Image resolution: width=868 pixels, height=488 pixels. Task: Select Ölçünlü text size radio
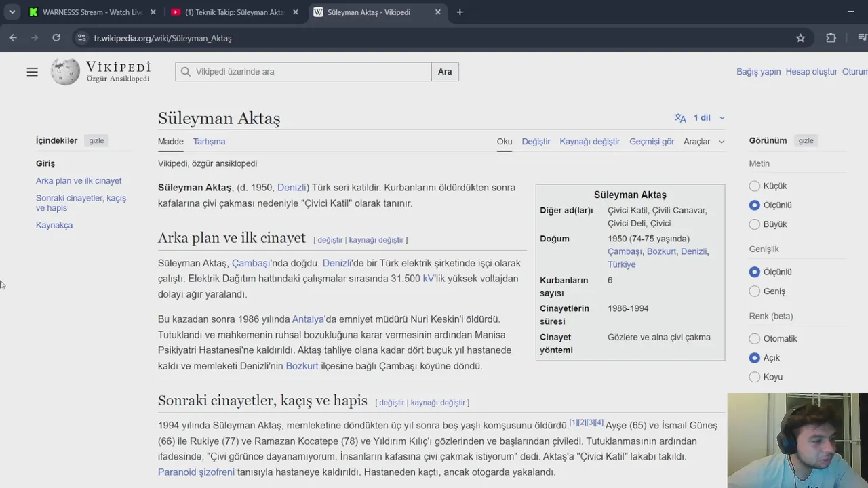pos(754,205)
